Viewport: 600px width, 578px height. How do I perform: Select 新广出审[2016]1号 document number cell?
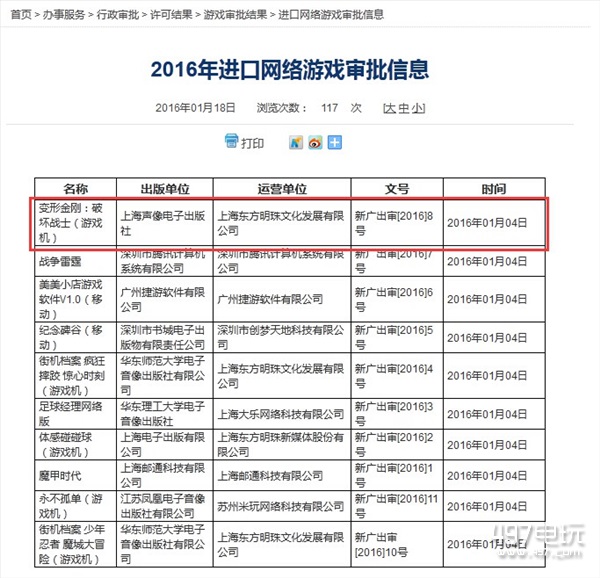pyautogui.click(x=397, y=475)
